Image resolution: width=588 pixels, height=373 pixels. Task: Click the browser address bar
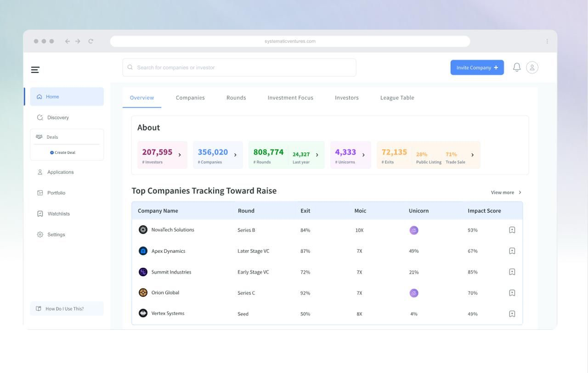290,41
